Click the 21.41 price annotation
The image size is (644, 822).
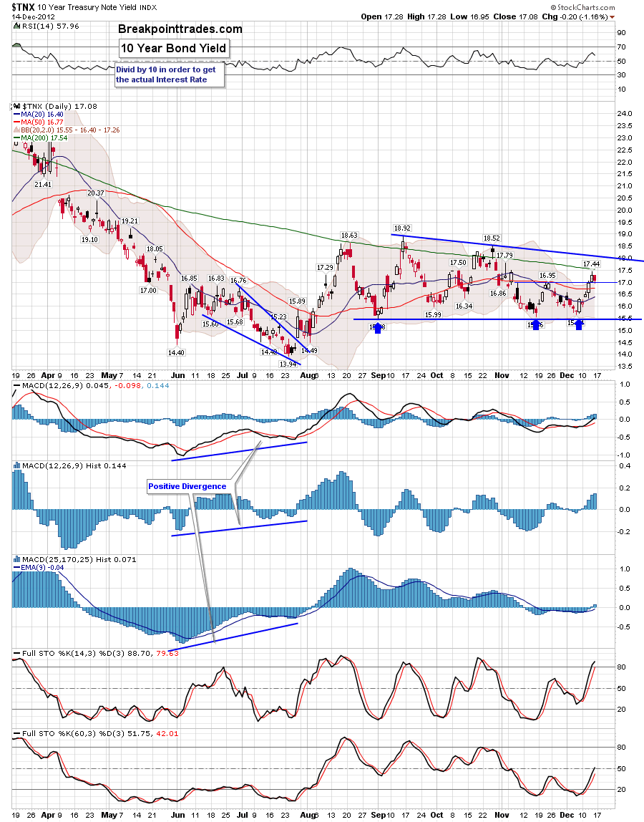(43, 185)
